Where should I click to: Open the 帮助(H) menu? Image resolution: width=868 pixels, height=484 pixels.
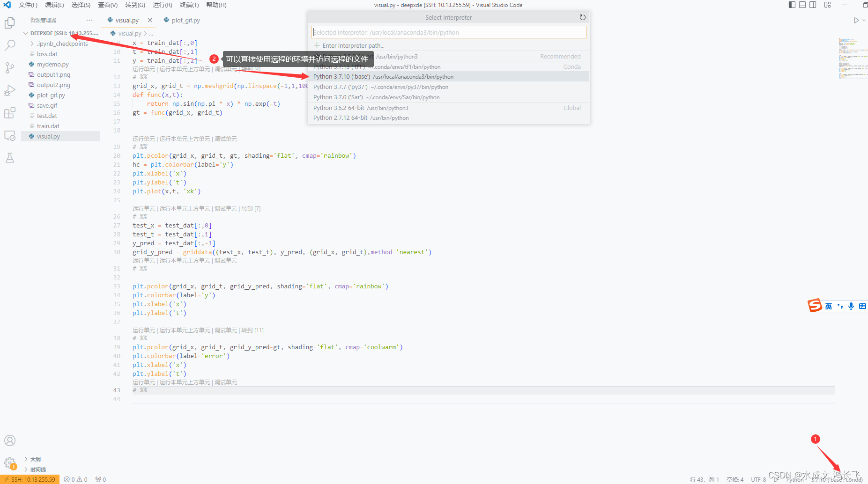216,5
